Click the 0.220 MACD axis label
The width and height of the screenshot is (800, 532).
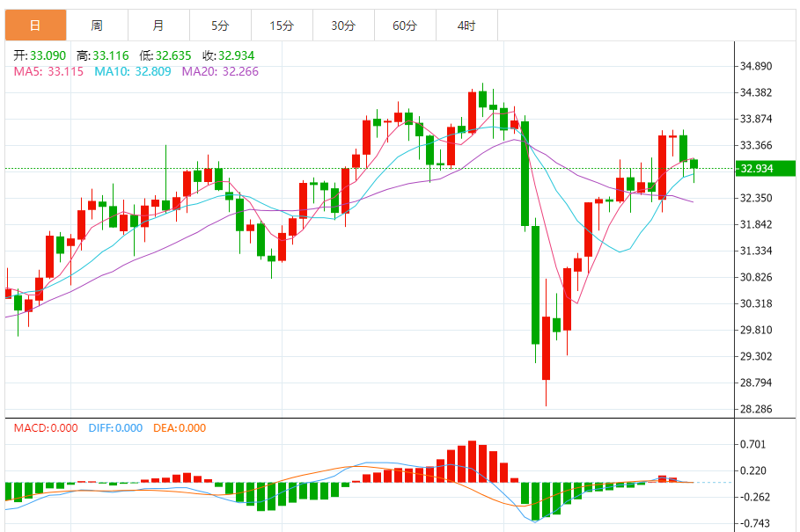753,470
